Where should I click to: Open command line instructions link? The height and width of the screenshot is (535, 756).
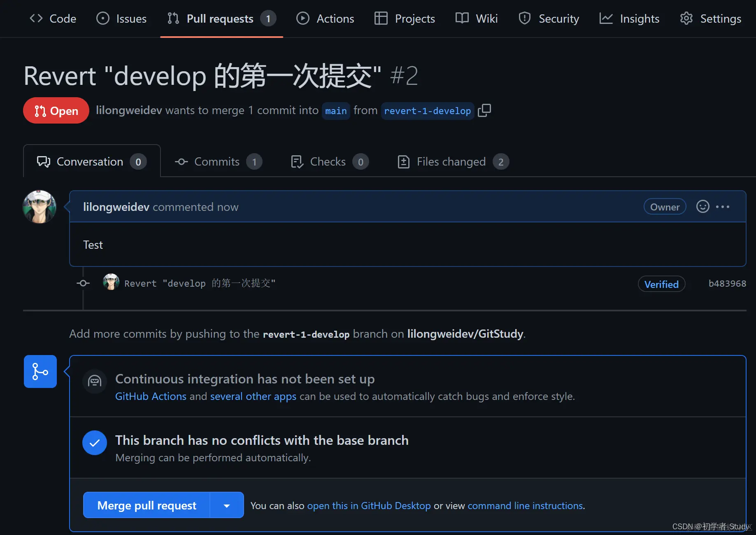(525, 505)
